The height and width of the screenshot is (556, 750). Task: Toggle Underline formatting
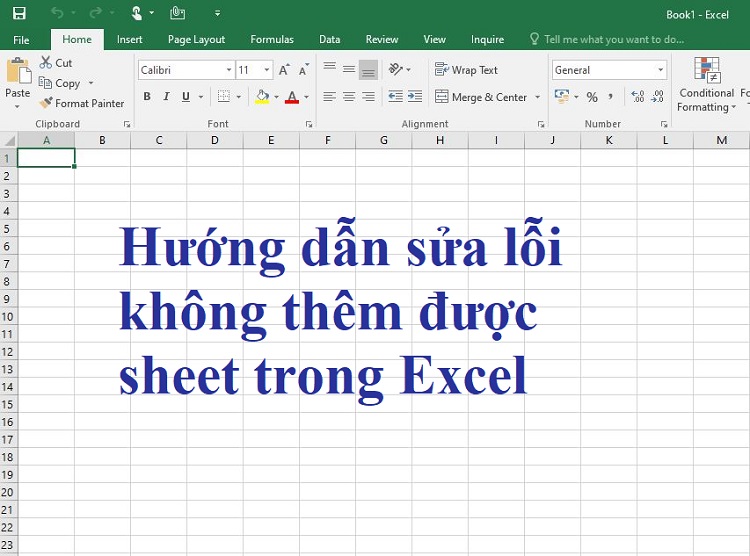(x=186, y=97)
